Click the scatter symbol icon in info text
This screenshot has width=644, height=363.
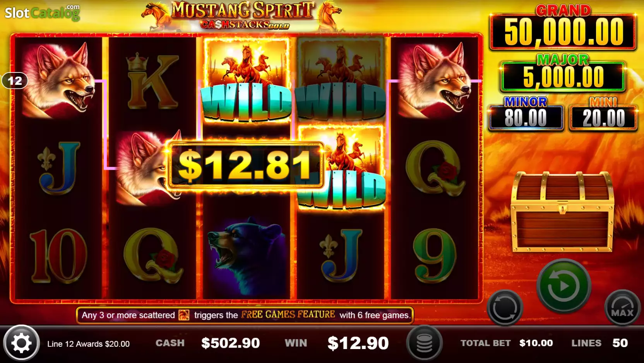[x=184, y=315]
